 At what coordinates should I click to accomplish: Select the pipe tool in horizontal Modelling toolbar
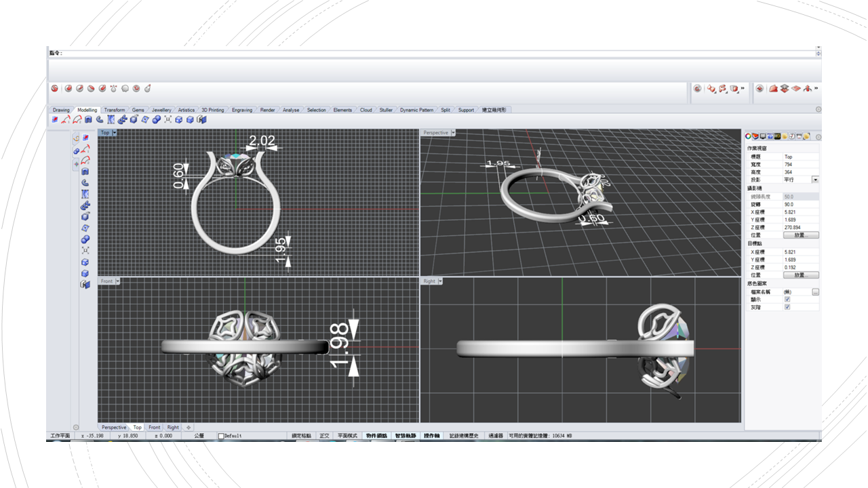point(122,119)
